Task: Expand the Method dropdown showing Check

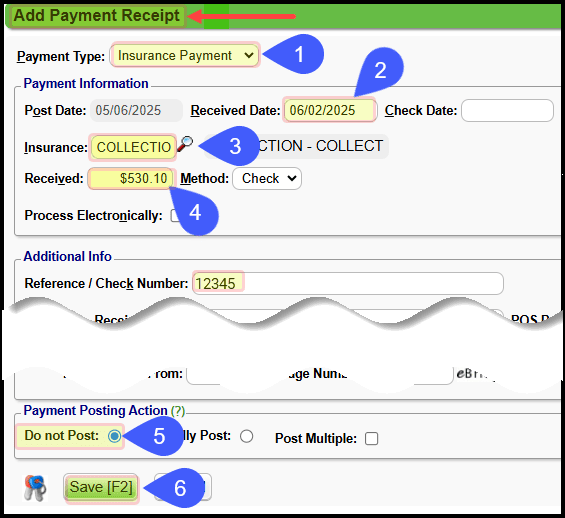Action: click(x=267, y=179)
